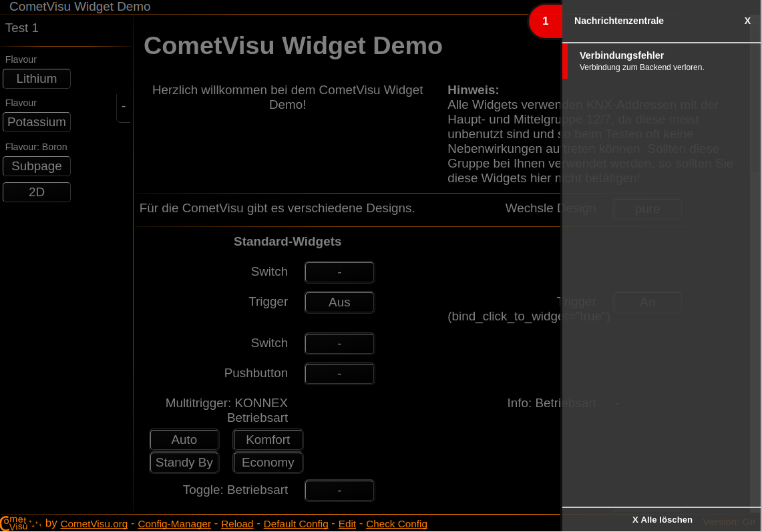Load the Default Config link

(296, 524)
